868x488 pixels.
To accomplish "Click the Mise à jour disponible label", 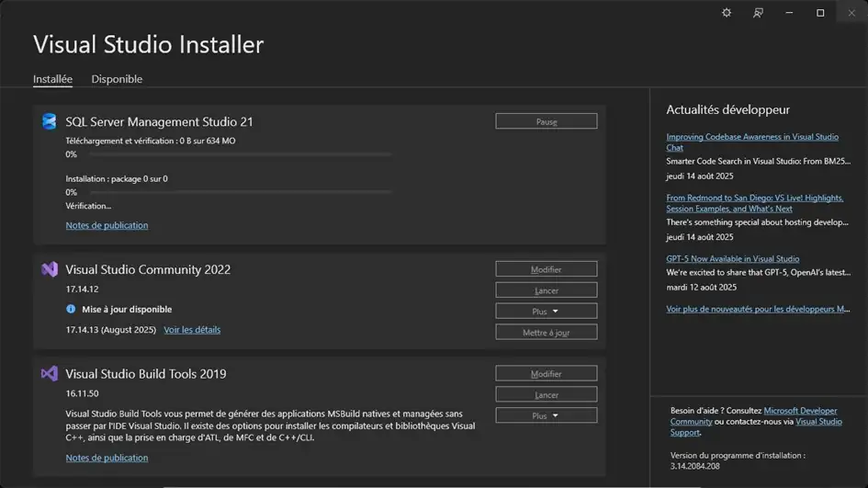I will tap(127, 309).
